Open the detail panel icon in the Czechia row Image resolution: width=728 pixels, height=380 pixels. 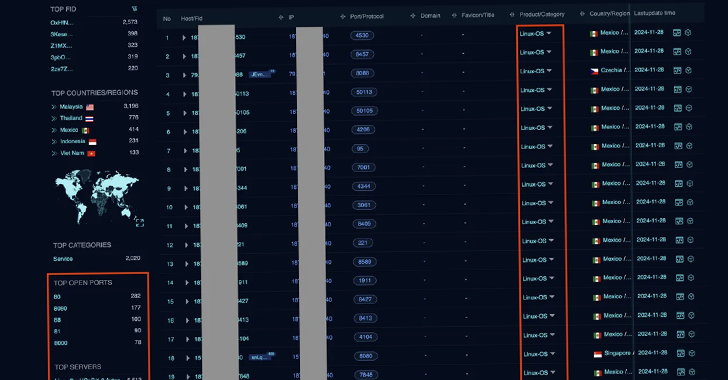tap(677, 70)
